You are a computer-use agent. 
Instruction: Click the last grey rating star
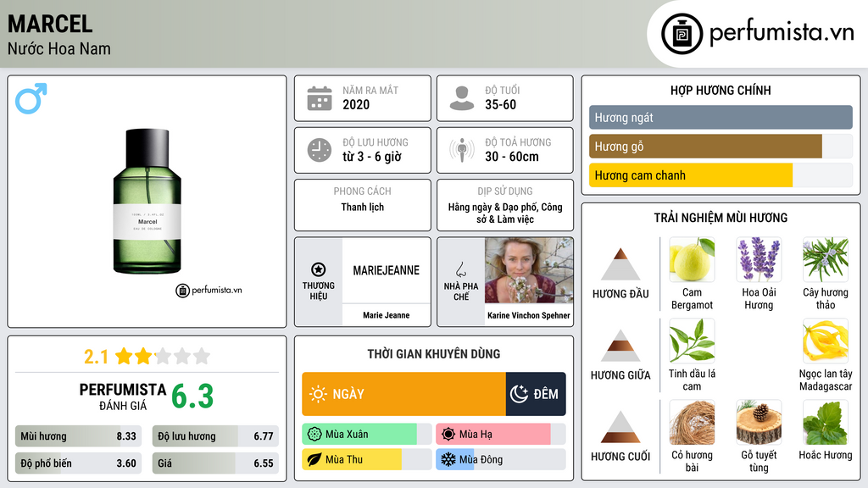(x=202, y=356)
